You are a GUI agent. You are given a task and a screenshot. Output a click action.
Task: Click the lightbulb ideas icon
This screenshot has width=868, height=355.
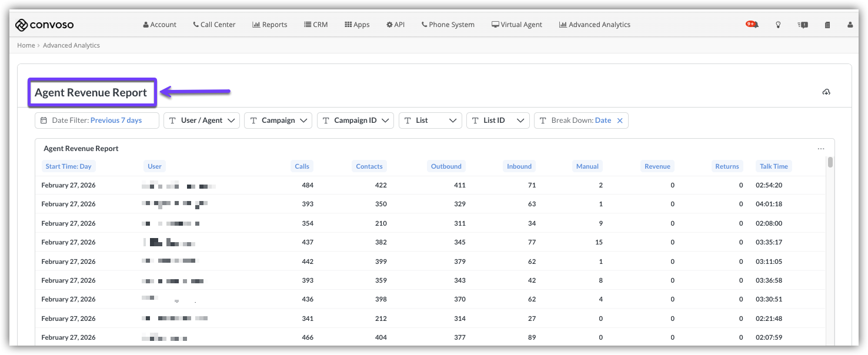click(778, 25)
